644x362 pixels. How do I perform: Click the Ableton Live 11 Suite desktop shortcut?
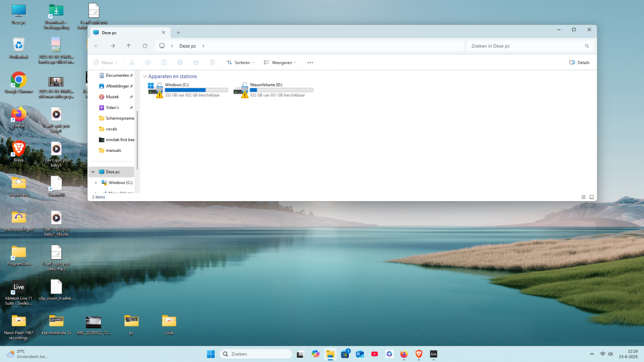tap(19, 292)
